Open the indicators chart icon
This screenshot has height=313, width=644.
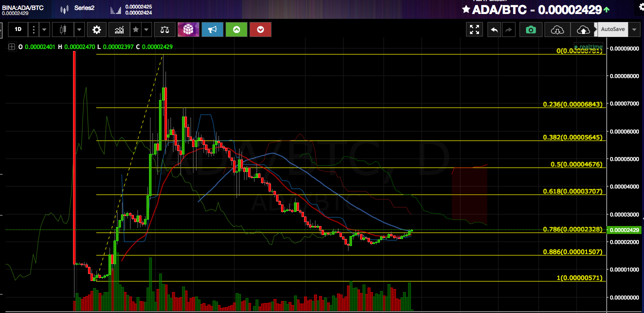(119, 29)
